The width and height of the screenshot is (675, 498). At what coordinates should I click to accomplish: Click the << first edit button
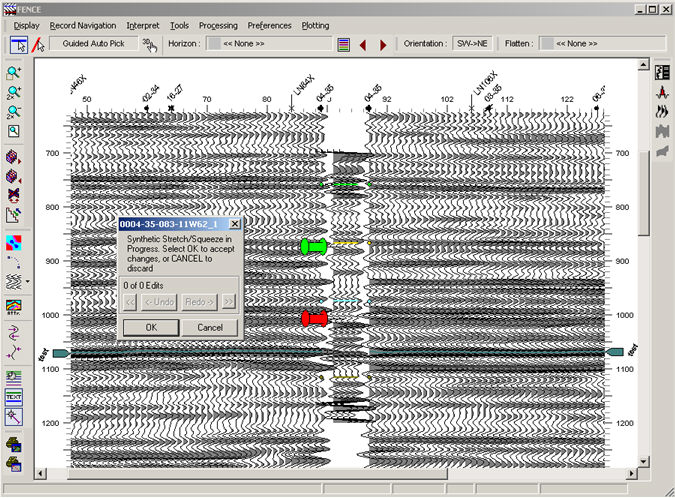130,302
